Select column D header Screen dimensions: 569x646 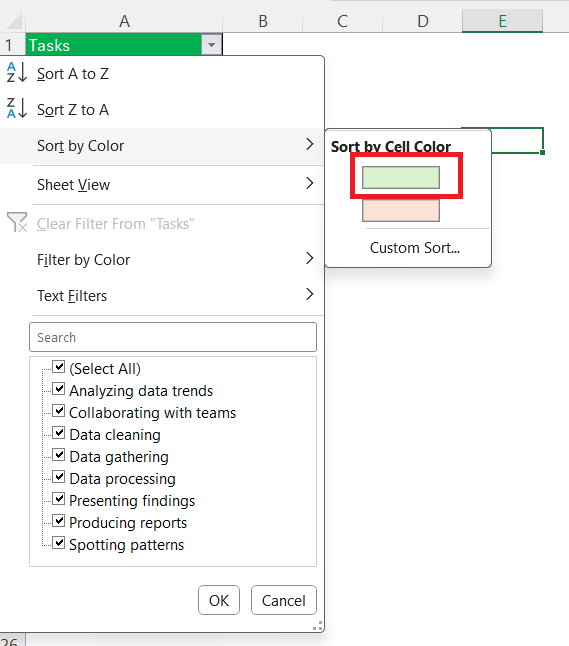[x=423, y=21]
